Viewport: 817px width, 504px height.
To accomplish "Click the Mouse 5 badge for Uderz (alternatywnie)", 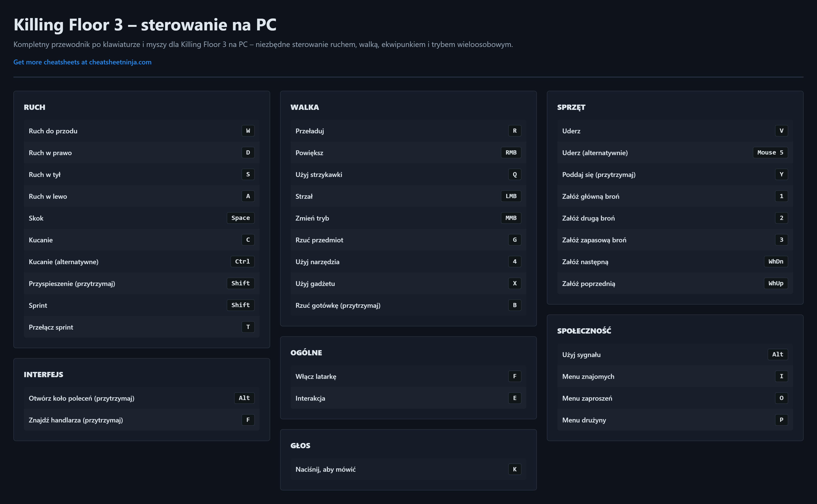I will tap(770, 153).
